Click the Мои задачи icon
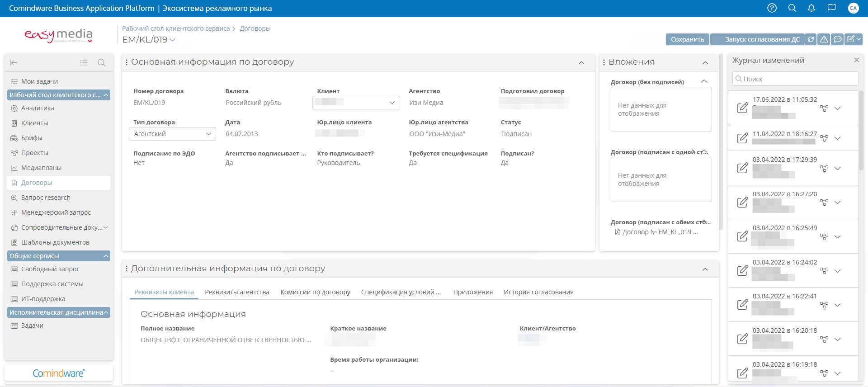The image size is (868, 387). point(14,81)
